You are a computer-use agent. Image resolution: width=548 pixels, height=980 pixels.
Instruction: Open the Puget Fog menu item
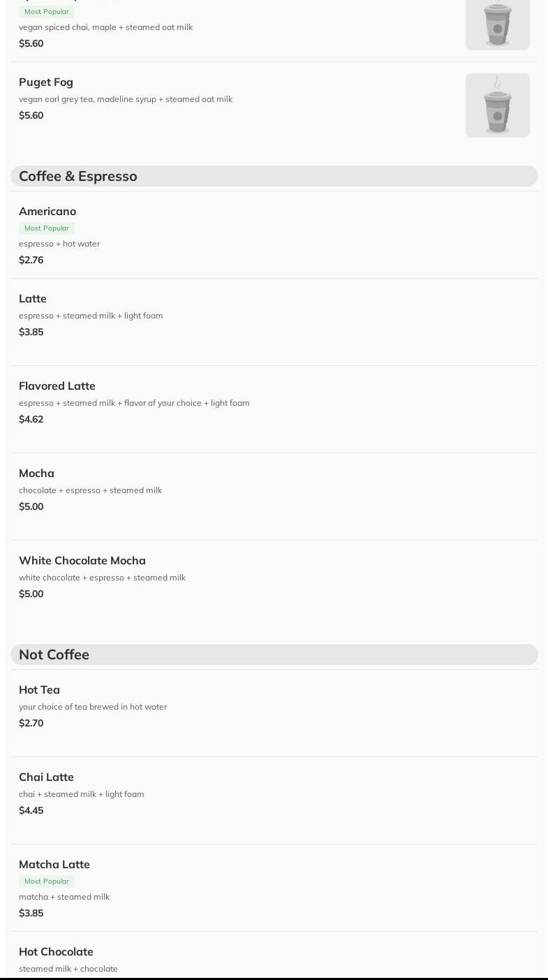click(46, 82)
